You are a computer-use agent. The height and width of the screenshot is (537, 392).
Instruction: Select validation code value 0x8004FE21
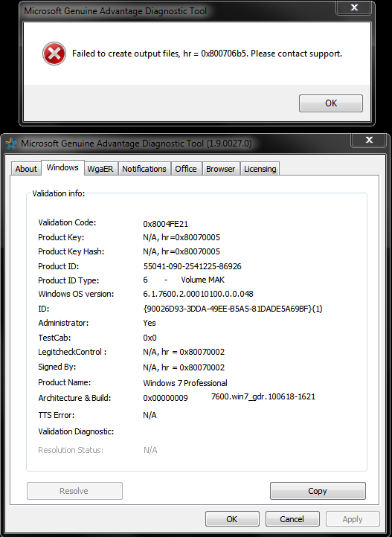[165, 224]
